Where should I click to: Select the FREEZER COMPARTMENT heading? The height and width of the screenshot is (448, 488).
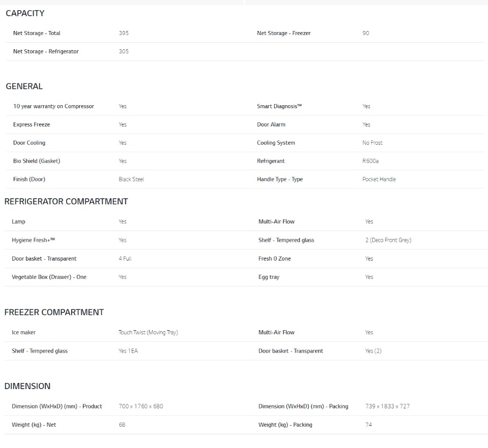pyautogui.click(x=54, y=312)
